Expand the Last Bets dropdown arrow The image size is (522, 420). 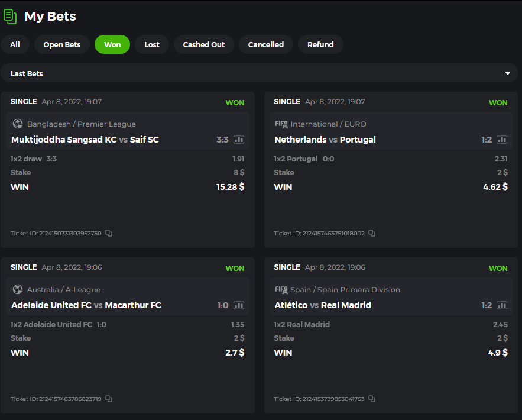pos(507,73)
